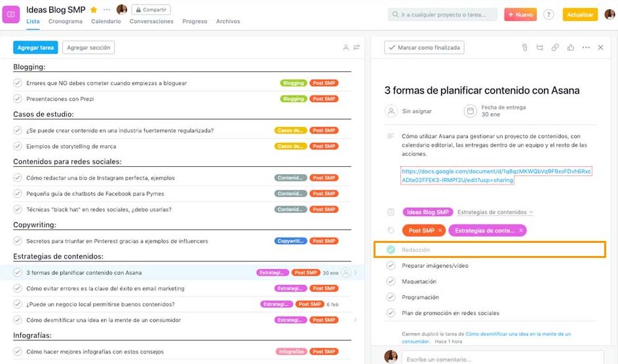Click the yellow Actualizar button

[580, 14]
